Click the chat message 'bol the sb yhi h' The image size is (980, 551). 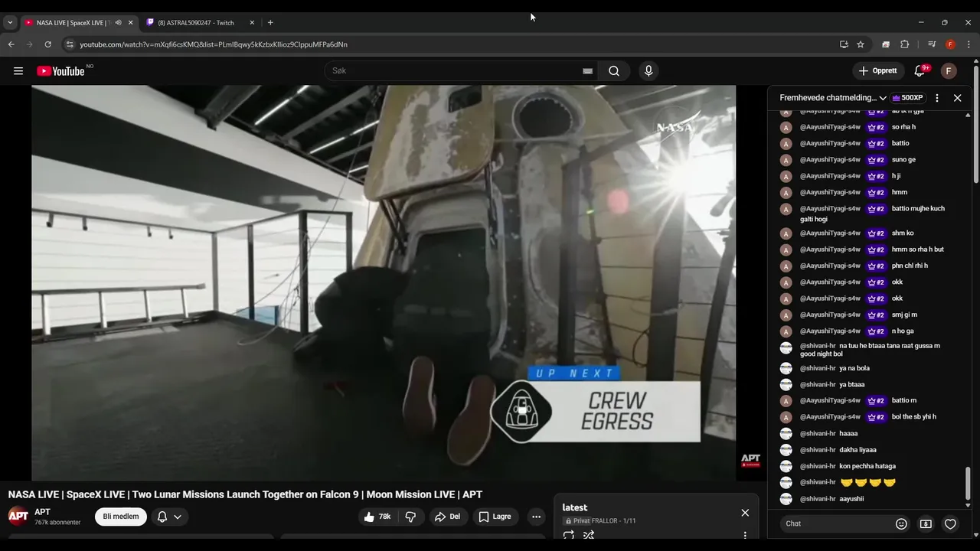pos(914,417)
